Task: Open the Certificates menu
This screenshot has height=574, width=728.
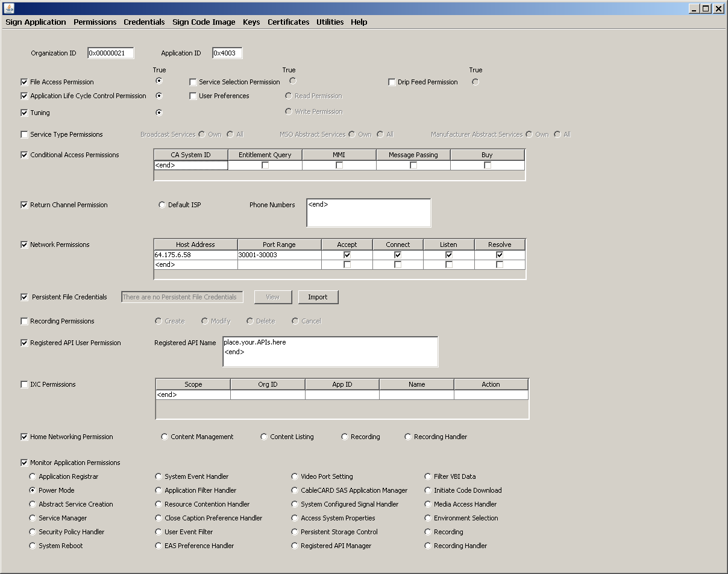Action: coord(289,22)
